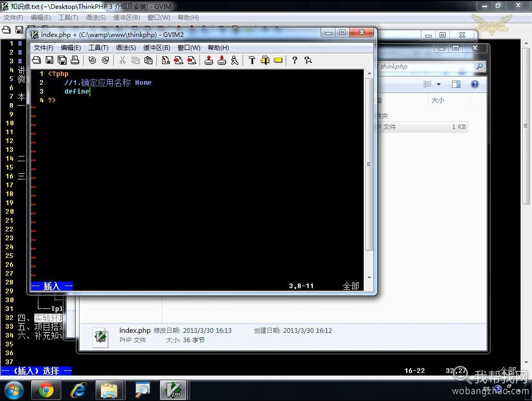Run script icon in GVIM2 toolbar

(x=235, y=60)
